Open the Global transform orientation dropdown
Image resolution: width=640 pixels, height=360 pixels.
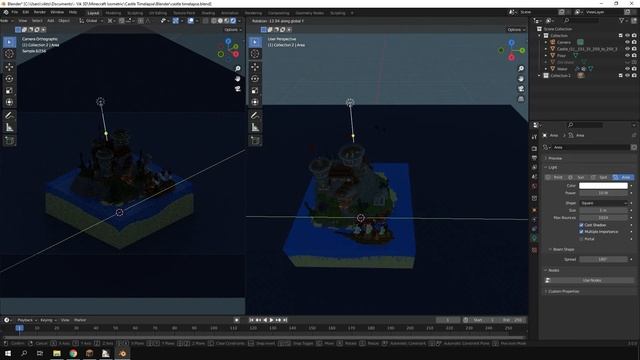pyautogui.click(x=91, y=20)
